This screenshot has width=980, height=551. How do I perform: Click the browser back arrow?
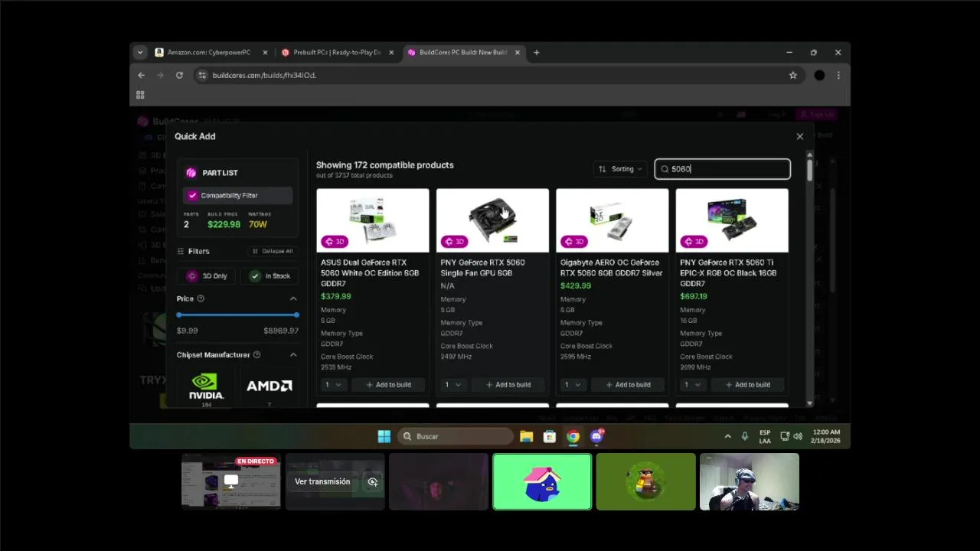(x=141, y=75)
